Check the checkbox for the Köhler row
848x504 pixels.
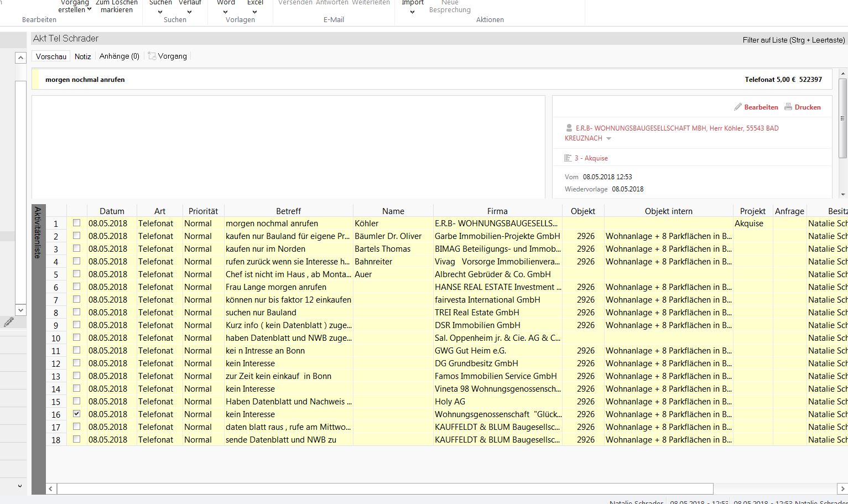click(x=77, y=223)
